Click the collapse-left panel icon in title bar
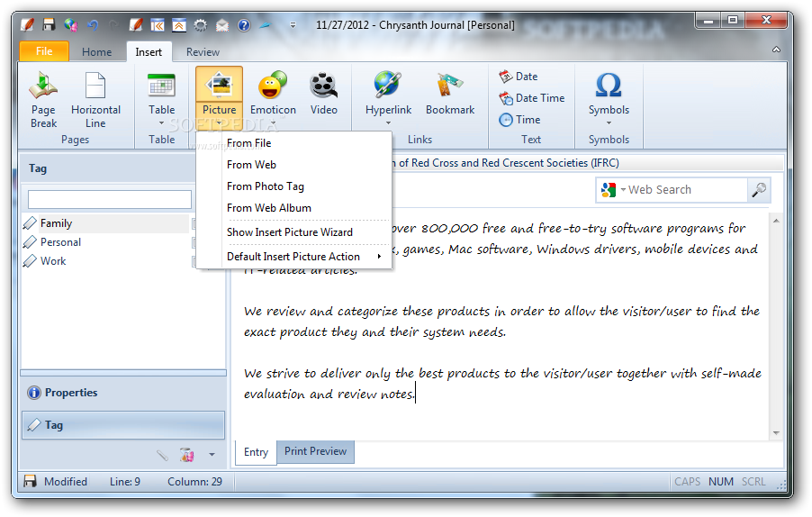Viewport: 812px width, 517px height. tap(158, 24)
